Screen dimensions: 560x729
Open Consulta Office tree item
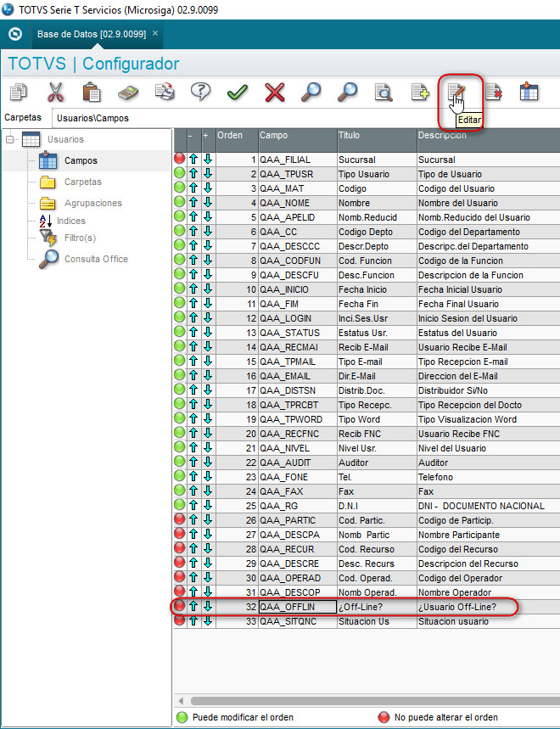[96, 259]
